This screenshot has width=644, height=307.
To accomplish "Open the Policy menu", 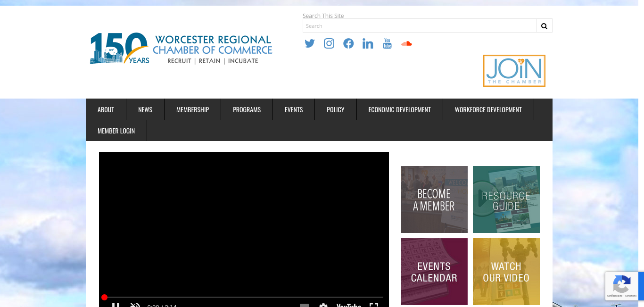I will (336, 109).
